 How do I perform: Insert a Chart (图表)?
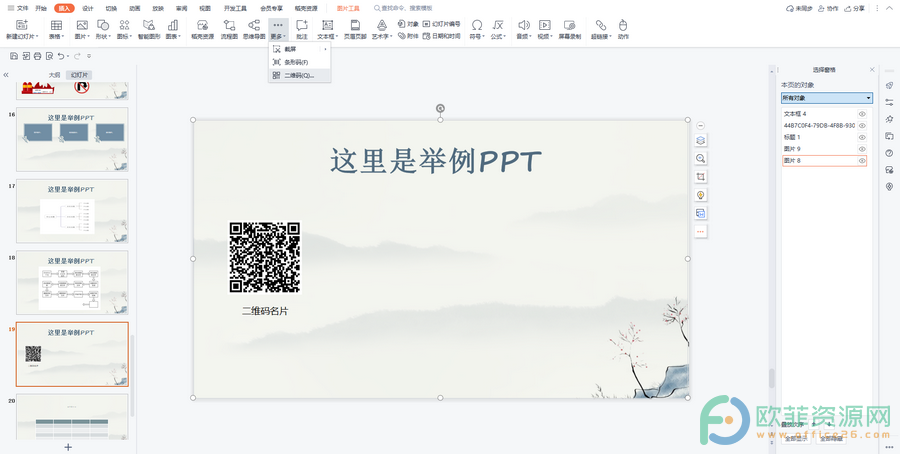[173, 29]
